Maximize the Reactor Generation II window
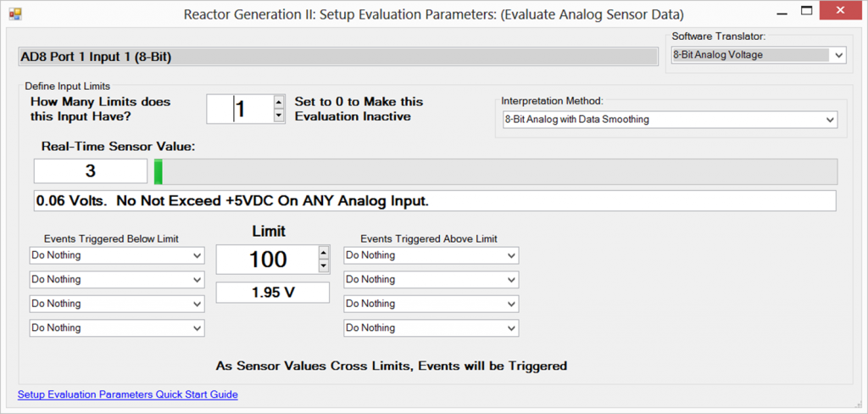The height and width of the screenshot is (414, 868). click(806, 10)
